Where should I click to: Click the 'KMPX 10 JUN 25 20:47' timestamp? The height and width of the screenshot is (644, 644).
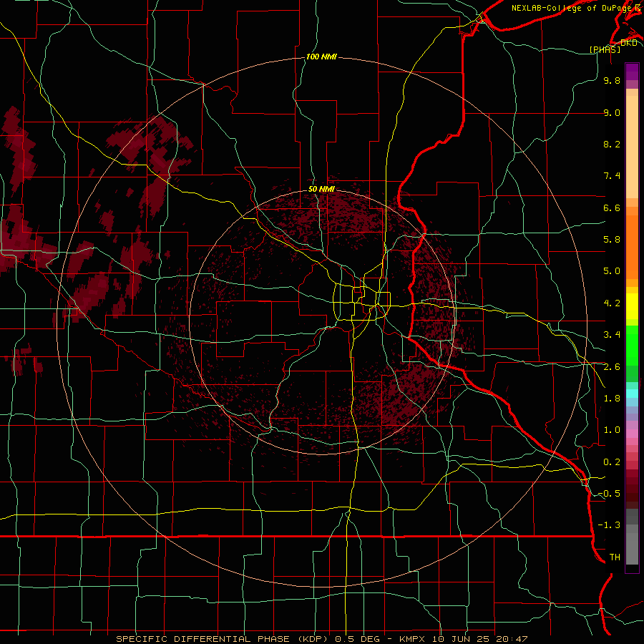tap(463, 639)
